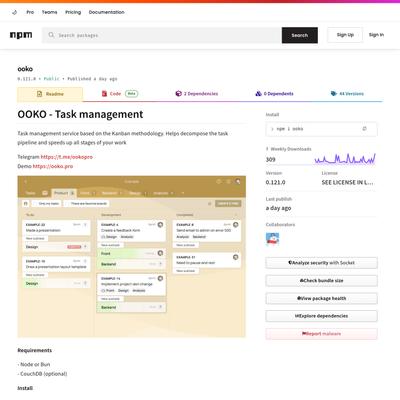Click the Collaborators label
Screen dimensions: 400x400
(280, 225)
